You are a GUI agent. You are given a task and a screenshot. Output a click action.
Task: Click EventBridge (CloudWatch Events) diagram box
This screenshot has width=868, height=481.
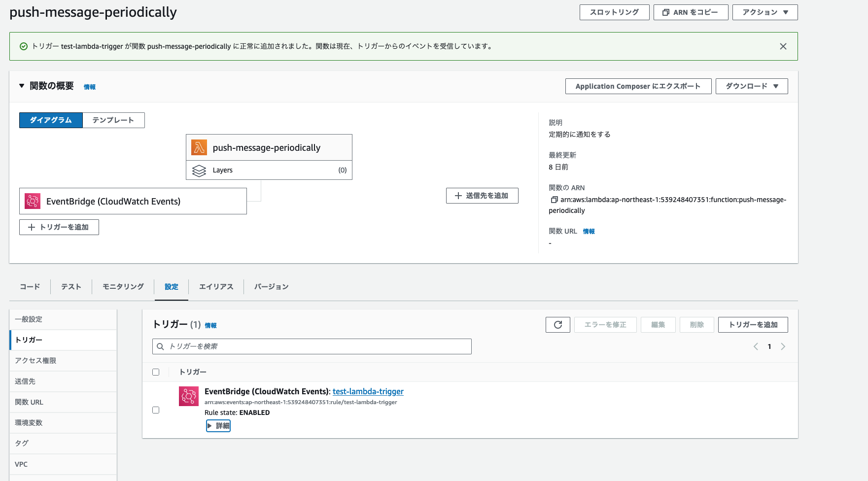click(133, 201)
